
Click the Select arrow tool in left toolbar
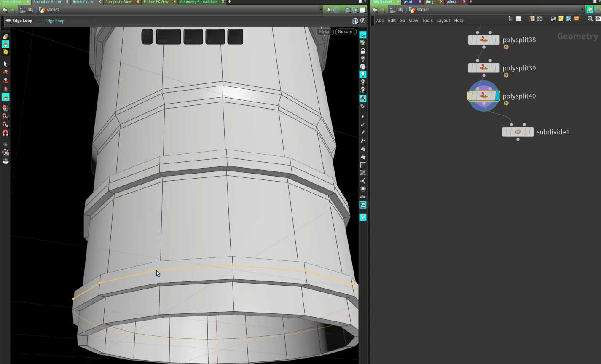tap(5, 64)
